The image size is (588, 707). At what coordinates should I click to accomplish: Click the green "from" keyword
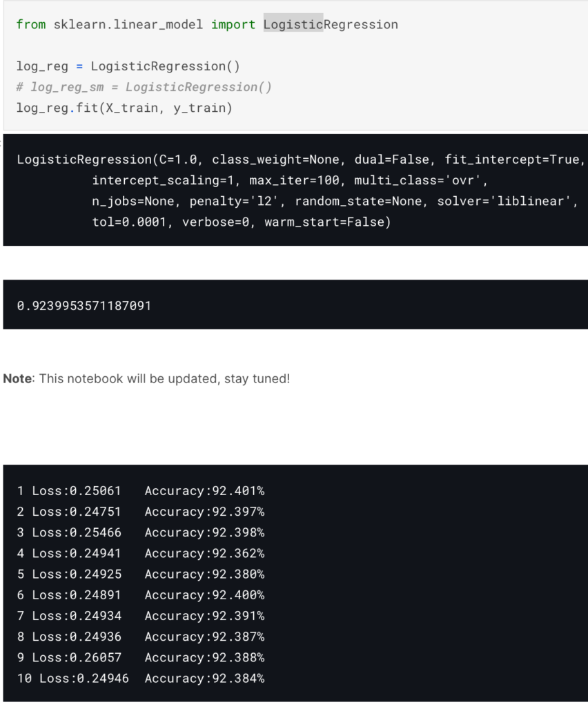[31, 25]
